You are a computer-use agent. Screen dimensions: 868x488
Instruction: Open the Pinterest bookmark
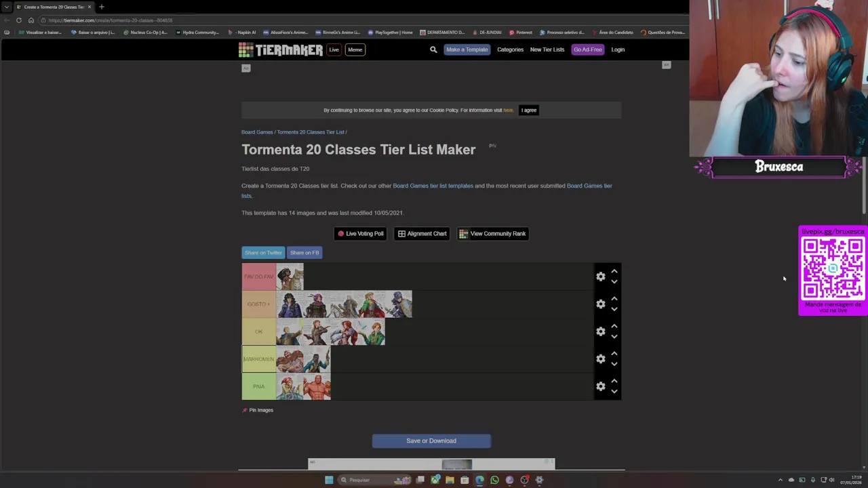pyautogui.click(x=520, y=33)
